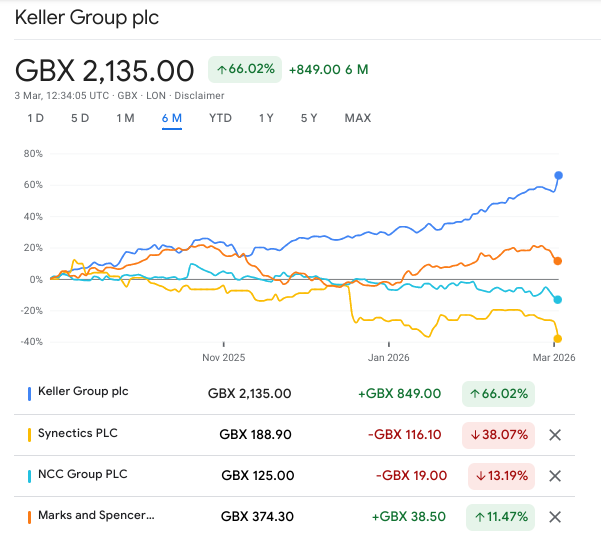Switch chart to MAX range
This screenshot has height=537, width=601.
pos(358,118)
